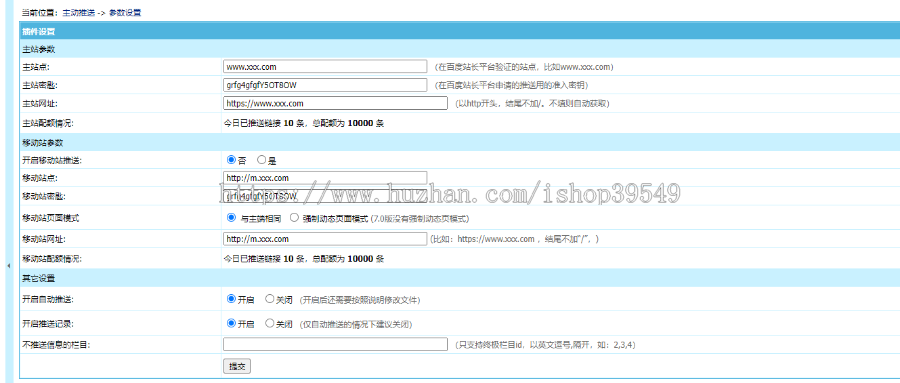This screenshot has width=900, height=383.
Task: Click hint 7.0版没有强制动态页模式
Action: point(420,218)
